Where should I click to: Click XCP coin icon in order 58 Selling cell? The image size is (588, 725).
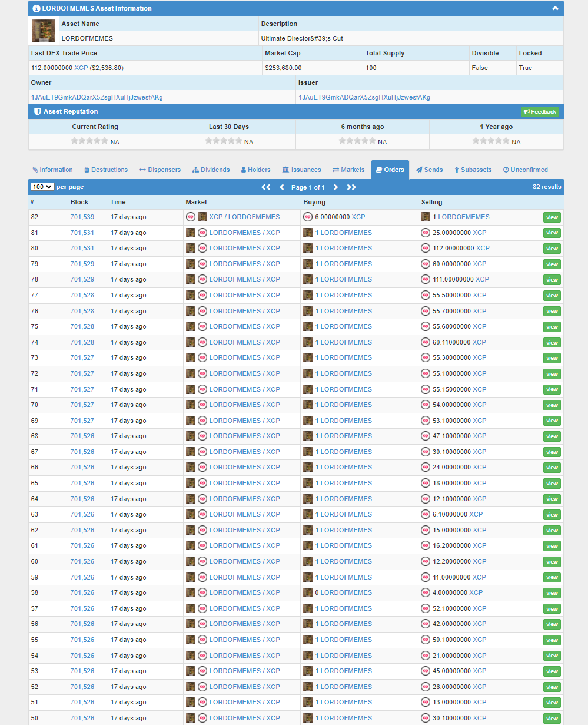(x=426, y=592)
